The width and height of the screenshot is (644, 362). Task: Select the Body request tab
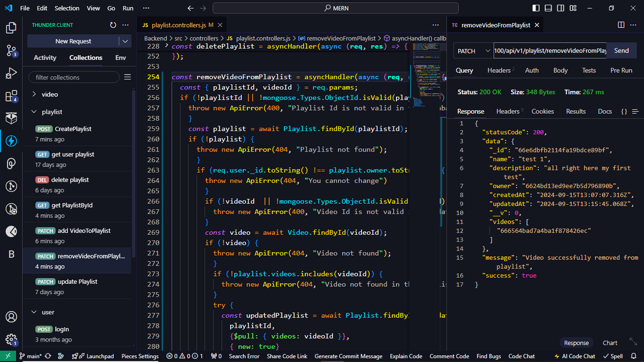pyautogui.click(x=560, y=70)
